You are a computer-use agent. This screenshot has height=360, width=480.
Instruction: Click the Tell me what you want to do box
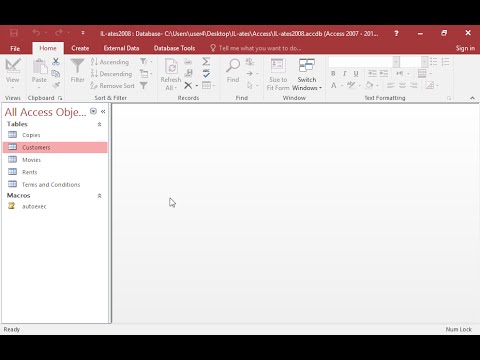[256, 48]
